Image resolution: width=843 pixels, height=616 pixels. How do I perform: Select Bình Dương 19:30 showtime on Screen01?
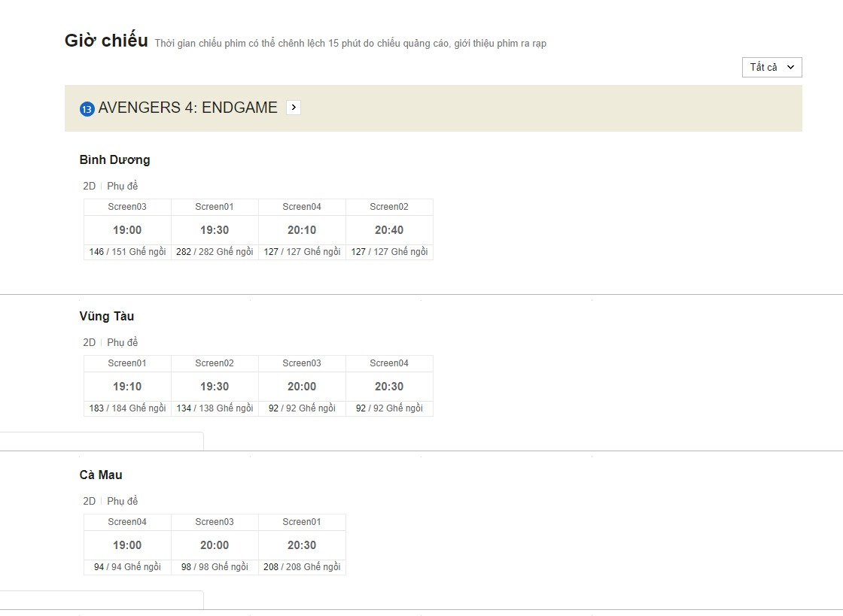pos(215,230)
